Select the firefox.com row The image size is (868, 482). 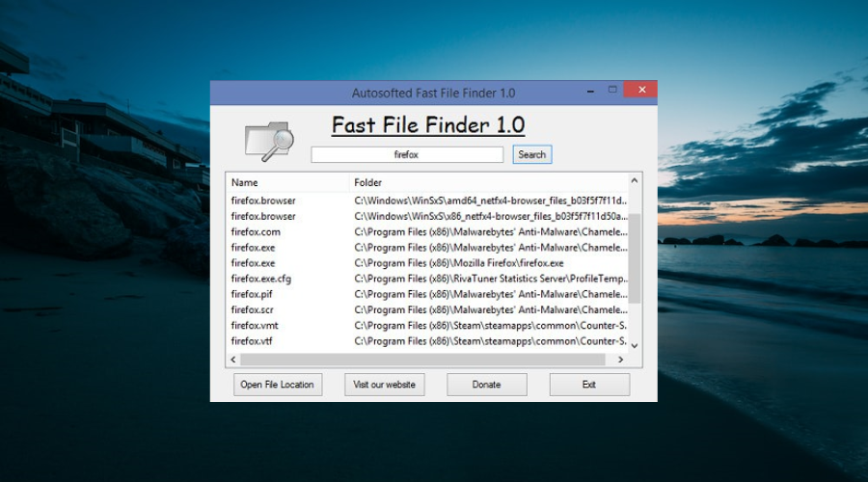[427, 232]
